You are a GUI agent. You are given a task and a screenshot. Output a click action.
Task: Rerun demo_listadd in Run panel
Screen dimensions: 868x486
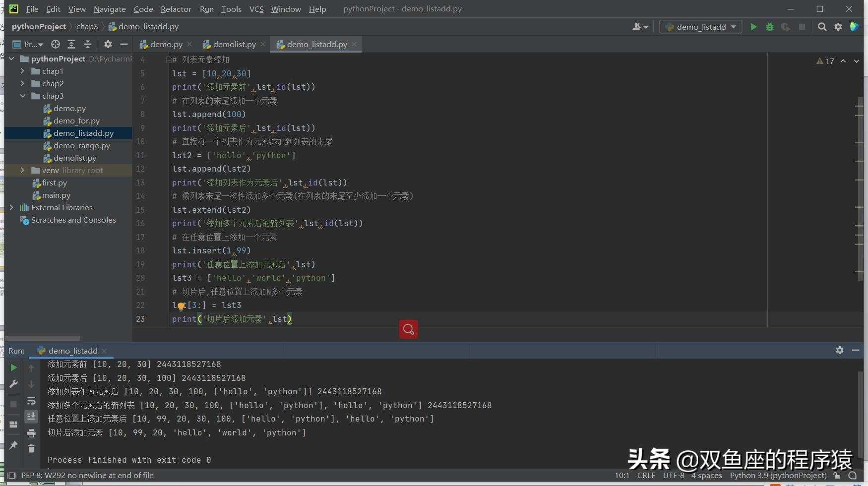(x=14, y=367)
